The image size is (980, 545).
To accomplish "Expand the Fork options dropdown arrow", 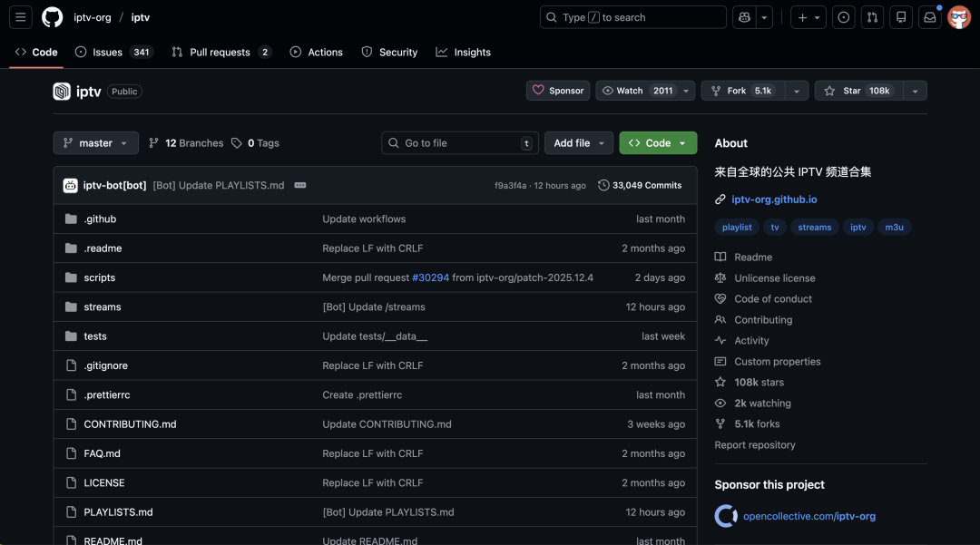I will coord(797,92).
